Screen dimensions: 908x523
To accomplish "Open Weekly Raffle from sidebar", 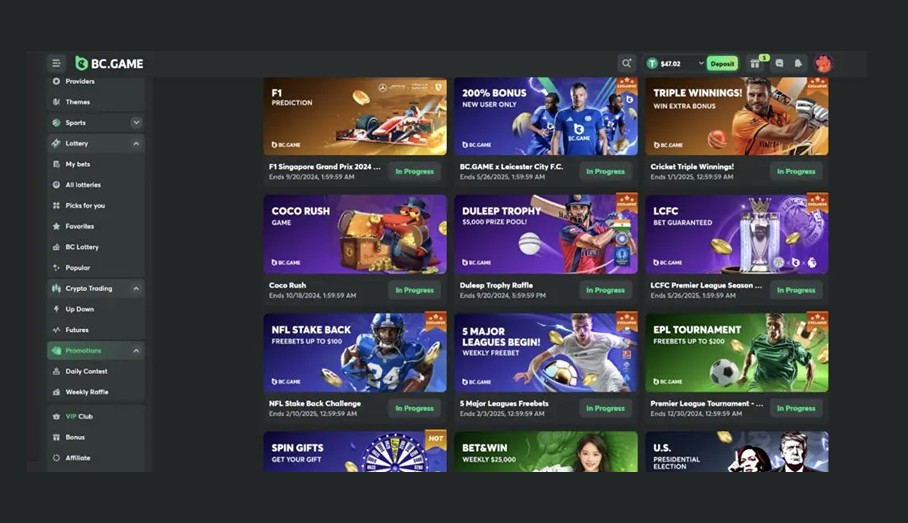I will coord(86,392).
